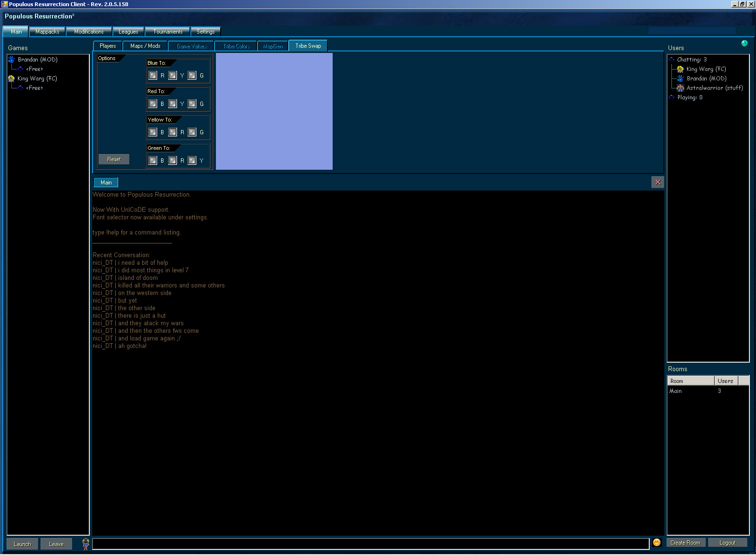
Task: Click 'type !help for a command listing.' text
Action: (137, 233)
